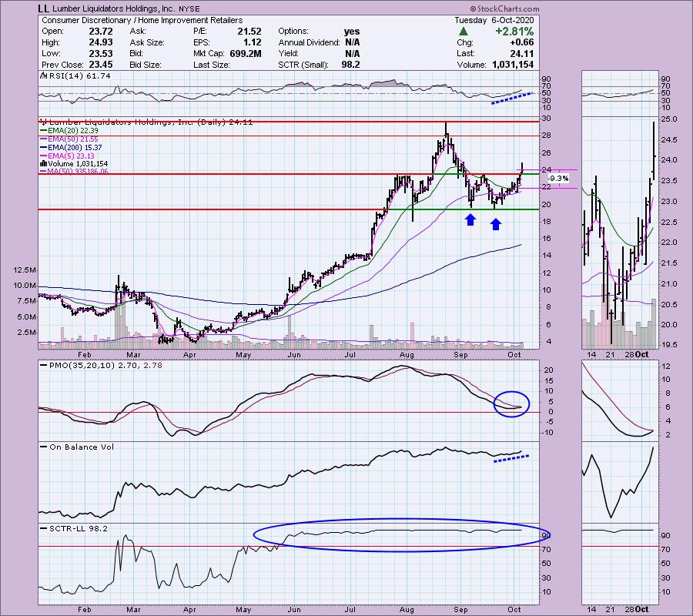Click the SCTR-LL 98.2 panel label
The width and height of the screenshot is (693, 616).
(79, 528)
